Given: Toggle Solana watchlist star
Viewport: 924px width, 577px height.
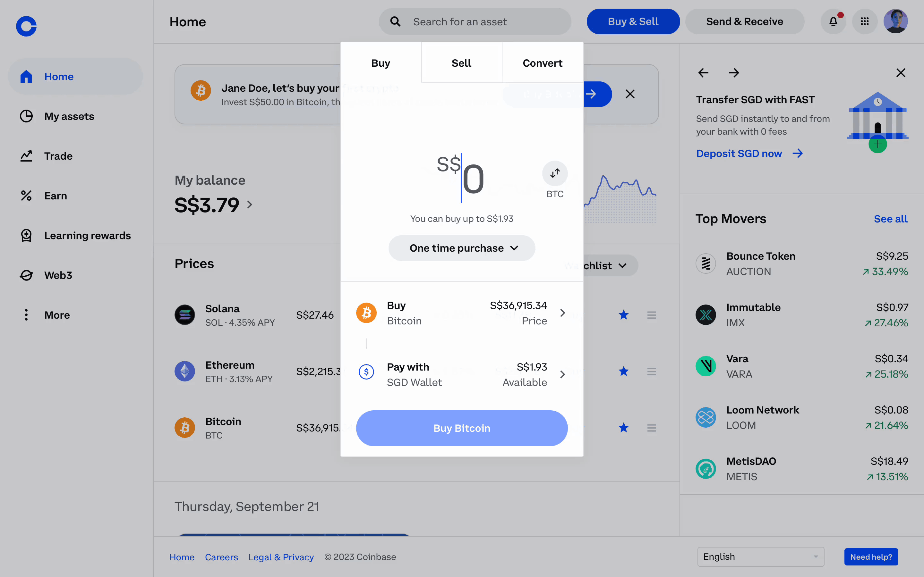Looking at the screenshot, I should coord(623,315).
